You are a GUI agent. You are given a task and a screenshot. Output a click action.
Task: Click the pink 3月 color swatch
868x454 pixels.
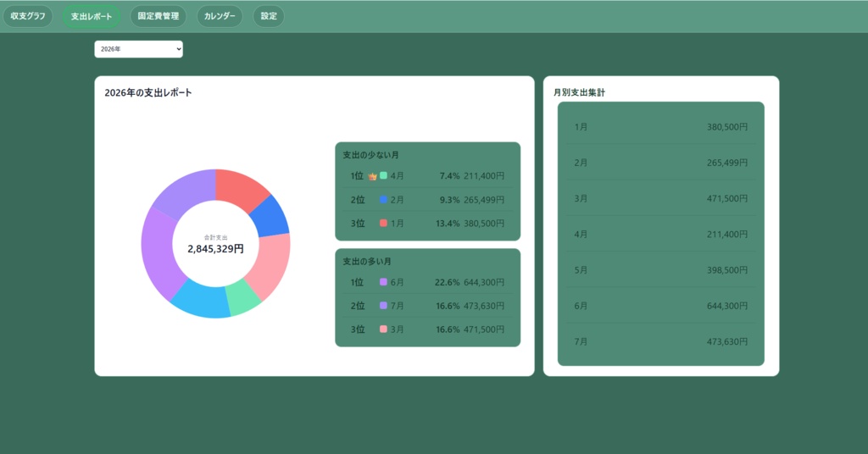[x=383, y=329]
